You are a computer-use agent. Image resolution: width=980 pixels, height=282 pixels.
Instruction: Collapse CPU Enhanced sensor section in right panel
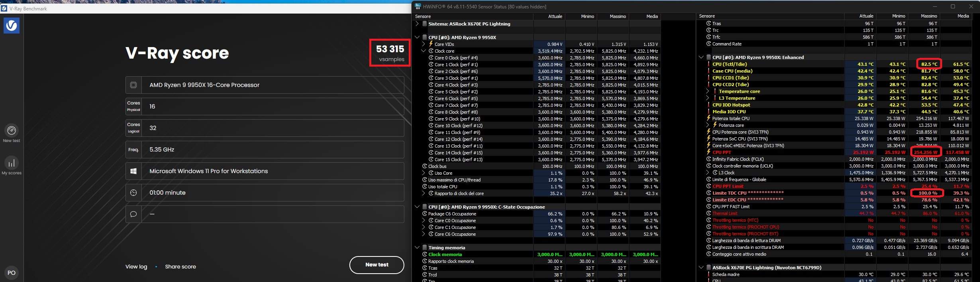701,57
